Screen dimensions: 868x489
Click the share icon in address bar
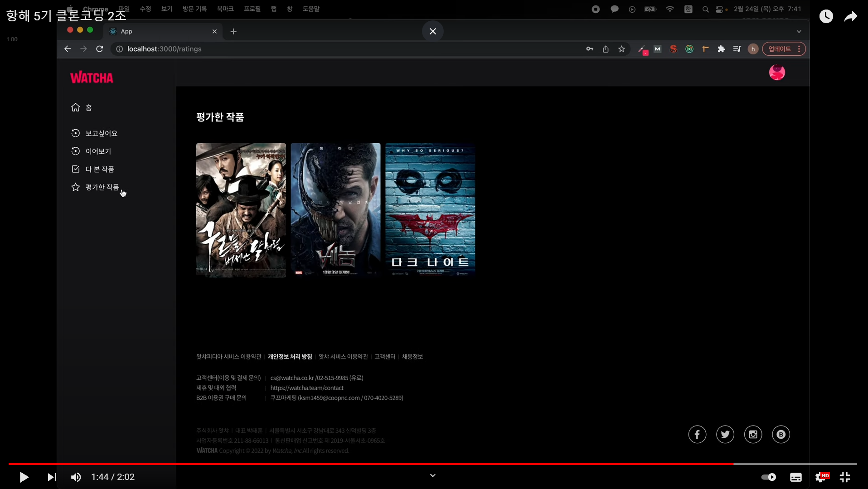point(606,49)
